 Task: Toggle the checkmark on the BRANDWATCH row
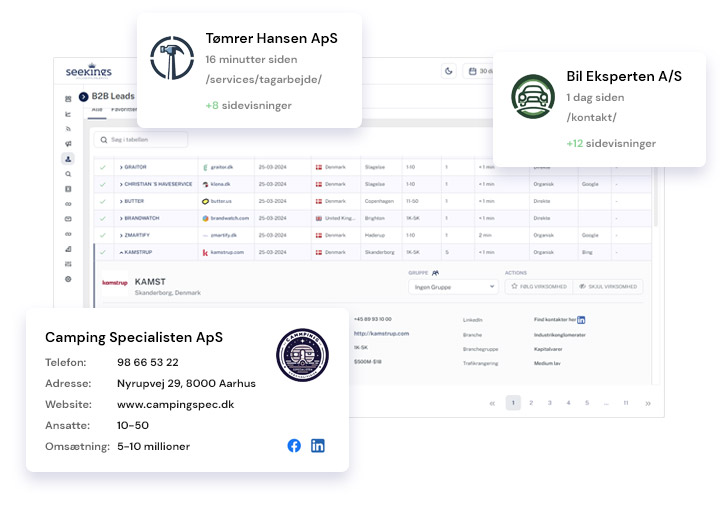click(x=103, y=218)
